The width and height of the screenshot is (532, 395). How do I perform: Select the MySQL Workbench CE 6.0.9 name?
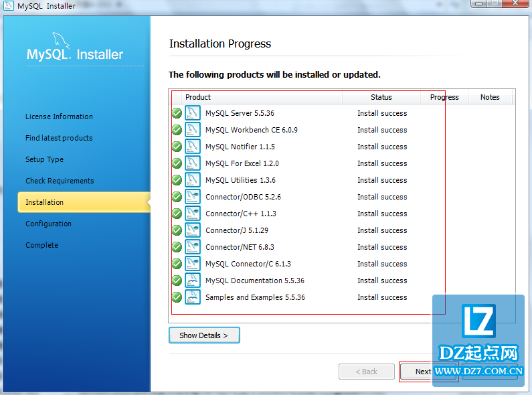click(252, 130)
